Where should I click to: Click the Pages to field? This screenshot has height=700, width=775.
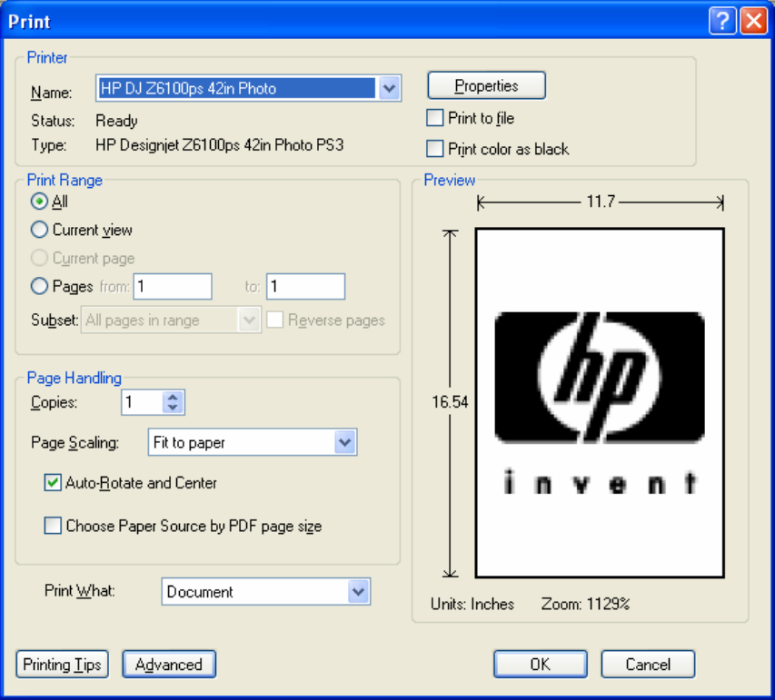[306, 287]
